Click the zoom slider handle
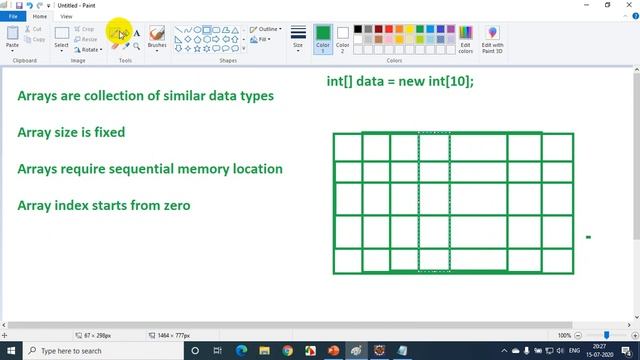 pos(607,335)
